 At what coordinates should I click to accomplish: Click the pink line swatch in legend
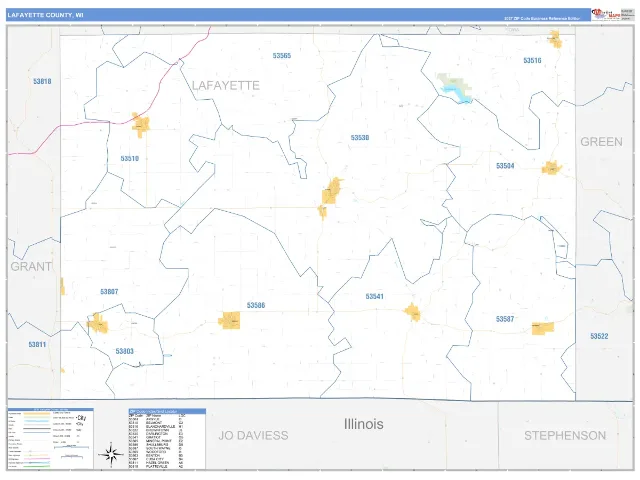(x=37, y=459)
